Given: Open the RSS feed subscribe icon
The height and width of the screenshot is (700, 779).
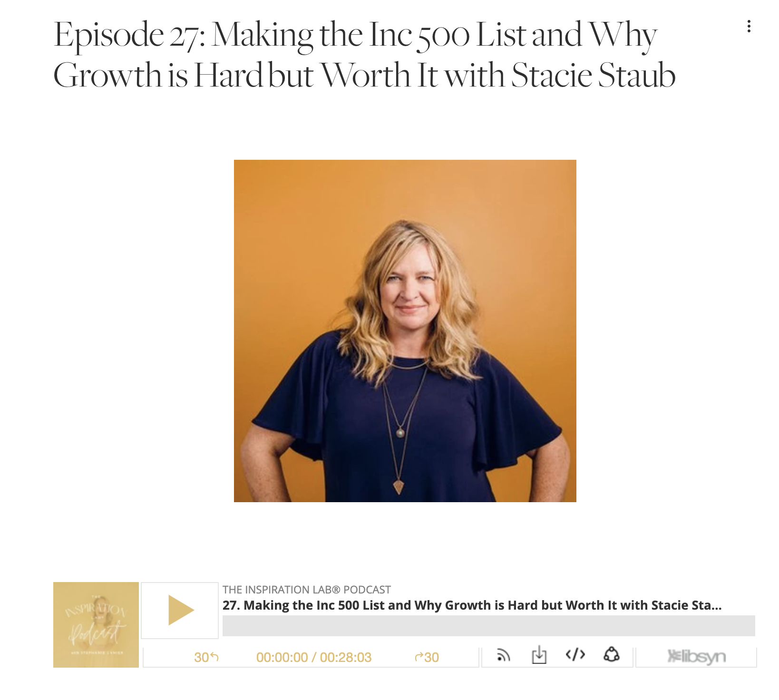Looking at the screenshot, I should pos(503,656).
